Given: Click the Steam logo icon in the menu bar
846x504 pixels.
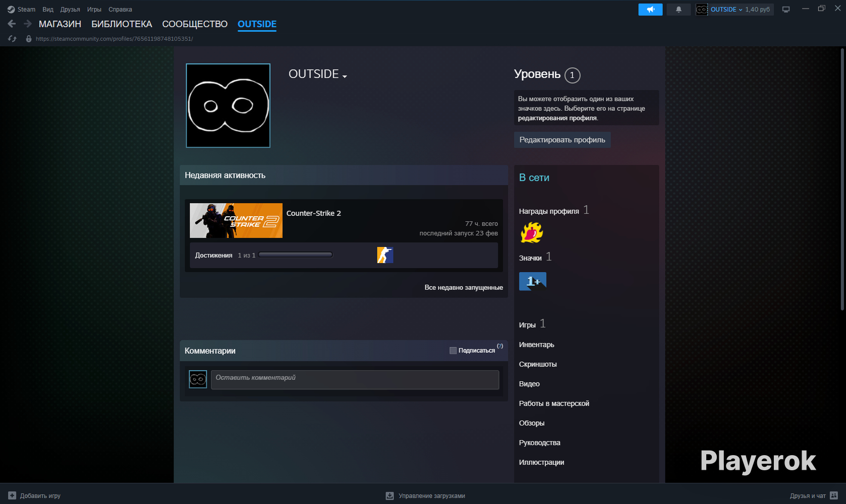Looking at the screenshot, I should pyautogui.click(x=11, y=10).
